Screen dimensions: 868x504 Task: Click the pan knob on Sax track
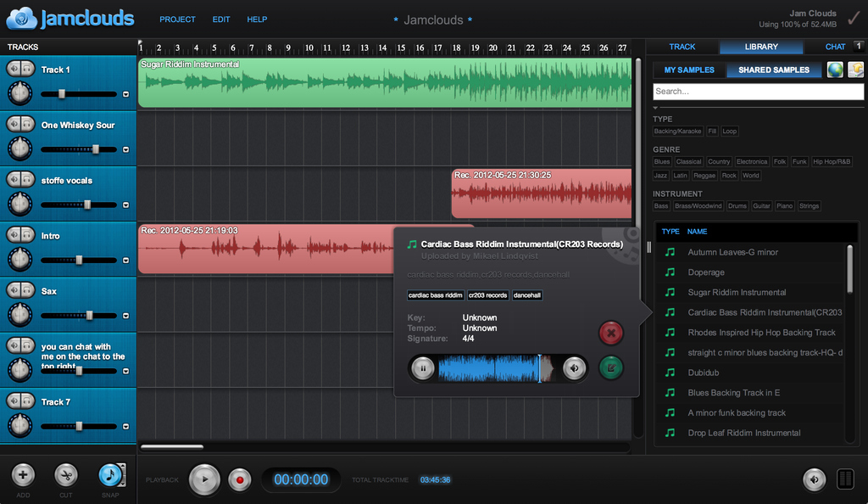pos(20,314)
